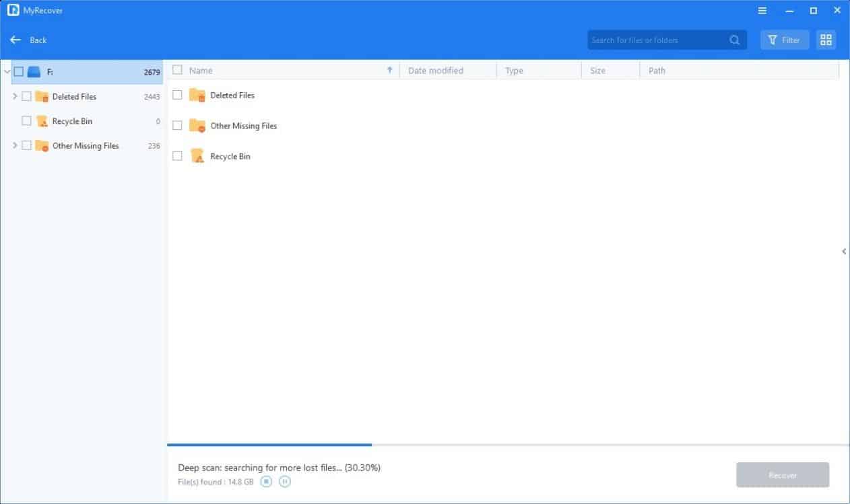Click Deleted Files folder icon in sidebar
Image resolution: width=850 pixels, height=504 pixels.
click(42, 96)
